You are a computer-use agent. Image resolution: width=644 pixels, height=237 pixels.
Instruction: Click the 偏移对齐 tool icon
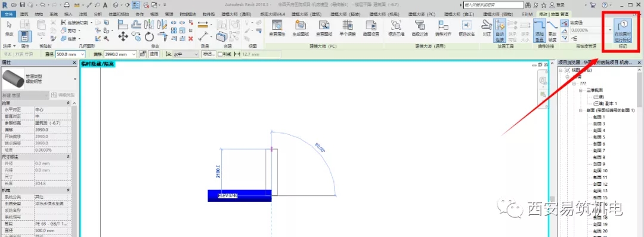442,28
